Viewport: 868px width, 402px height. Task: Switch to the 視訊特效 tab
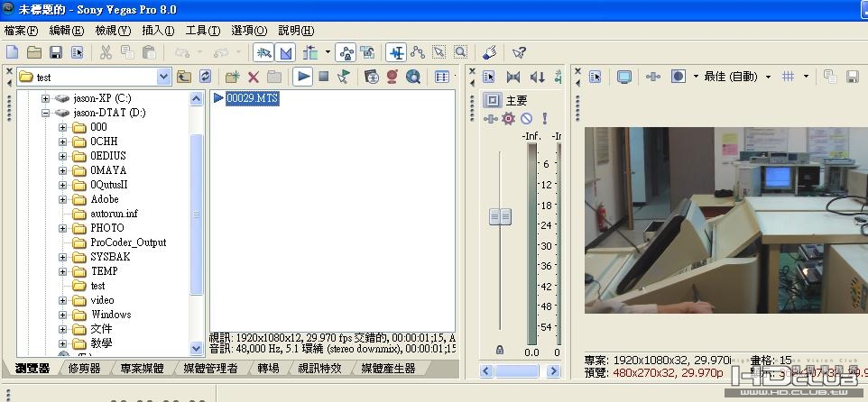pyautogui.click(x=320, y=369)
